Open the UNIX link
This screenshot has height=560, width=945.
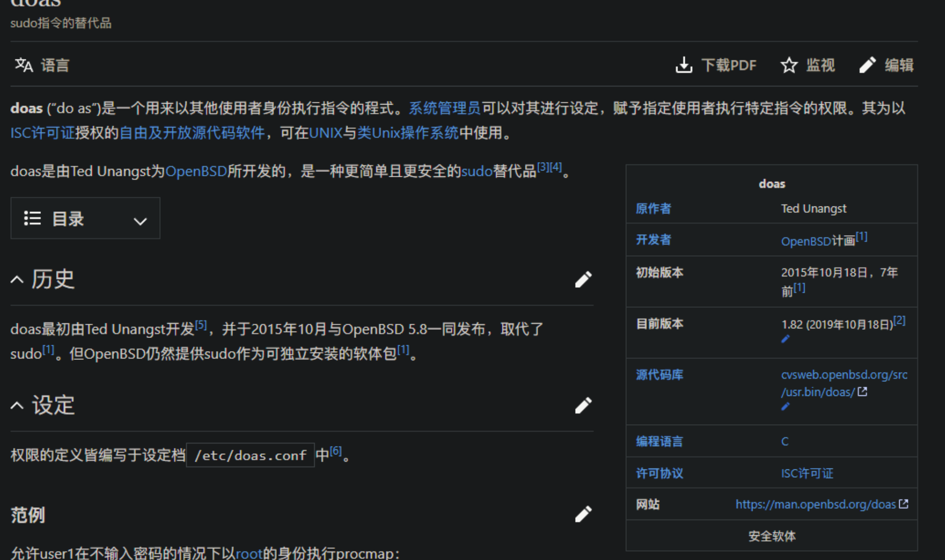point(326,132)
